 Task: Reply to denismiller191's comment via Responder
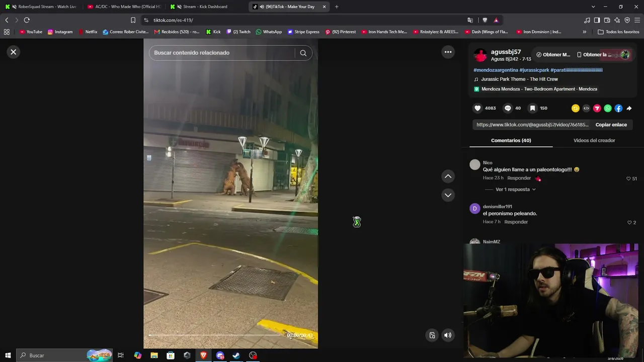516,222
